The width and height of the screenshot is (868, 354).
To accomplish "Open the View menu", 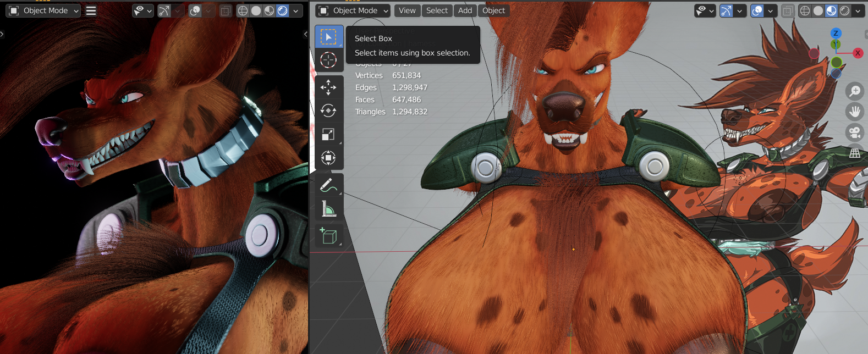I will pos(407,10).
